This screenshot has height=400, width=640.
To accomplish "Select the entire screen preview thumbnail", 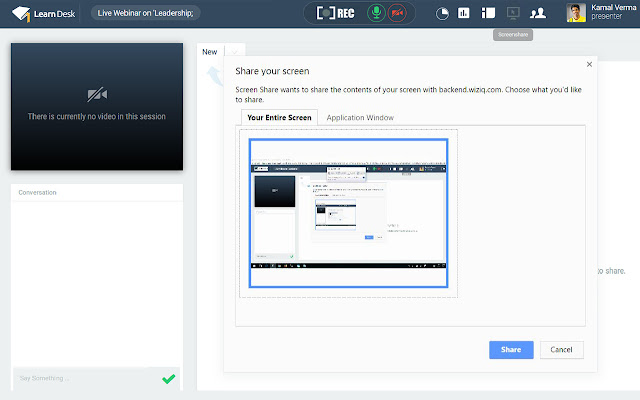I will pos(349,213).
